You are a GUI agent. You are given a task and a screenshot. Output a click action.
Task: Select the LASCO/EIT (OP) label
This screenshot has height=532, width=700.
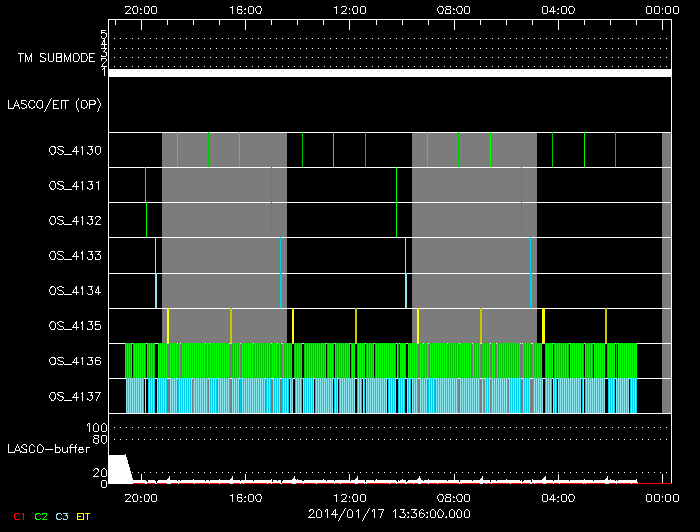[56, 104]
